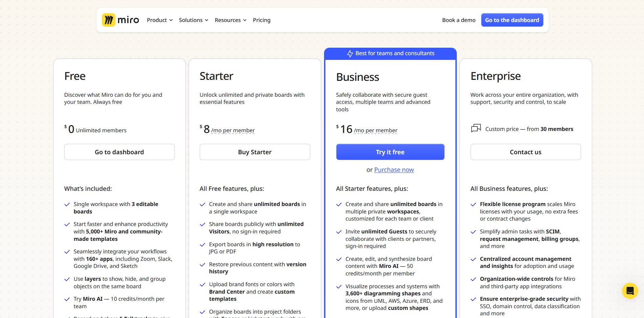
Task: Click checkmark next to 'Restore previous content'
Action: [202, 265]
